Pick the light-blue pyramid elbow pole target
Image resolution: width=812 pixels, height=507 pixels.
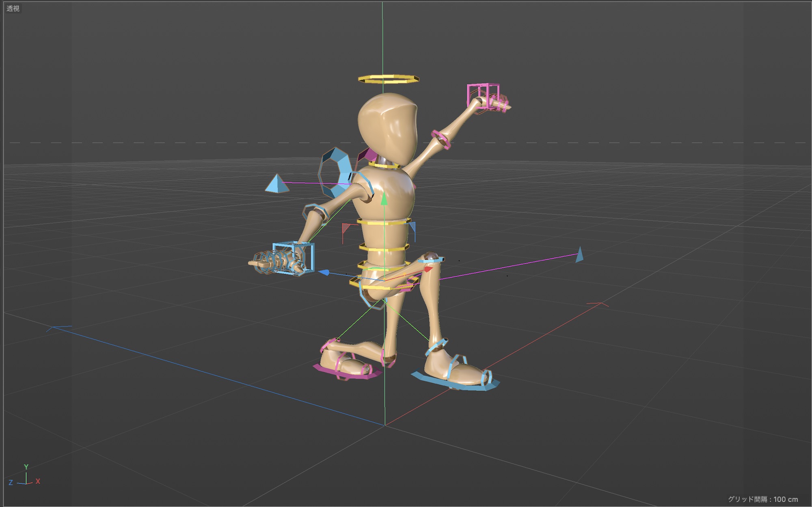277,184
